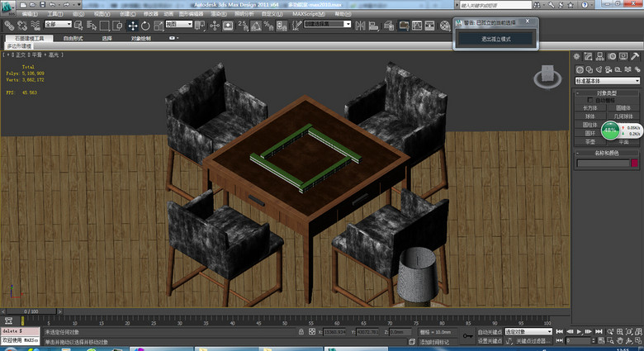Screen dimensions: 644x351
Task: Click Sphere (球体) primitive button
Action: [590, 116]
